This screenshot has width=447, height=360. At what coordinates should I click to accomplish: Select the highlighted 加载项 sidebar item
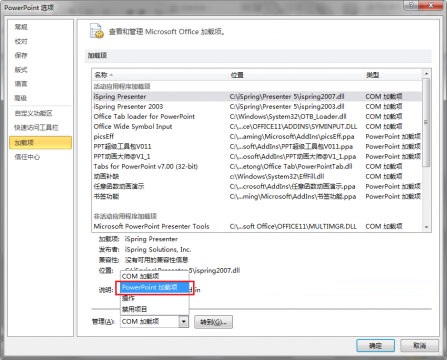pyautogui.click(x=40, y=143)
